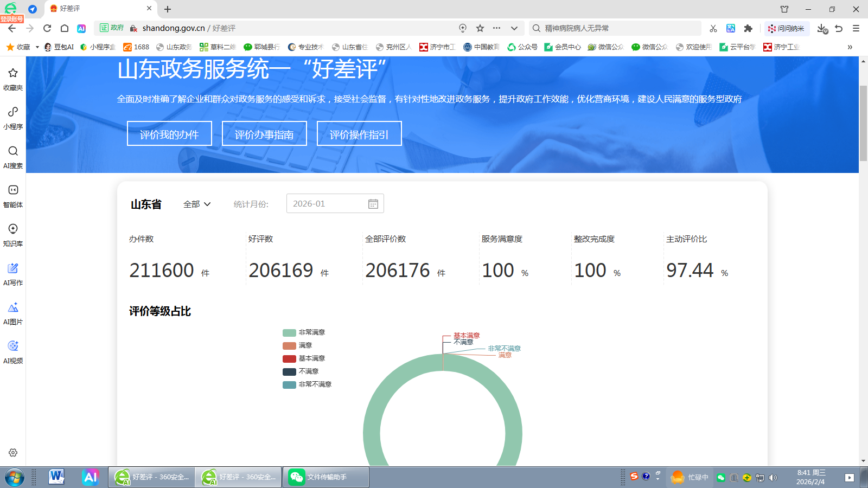Open the AI视频 sidebar tool
This screenshot has width=868, height=488.
[x=13, y=351]
